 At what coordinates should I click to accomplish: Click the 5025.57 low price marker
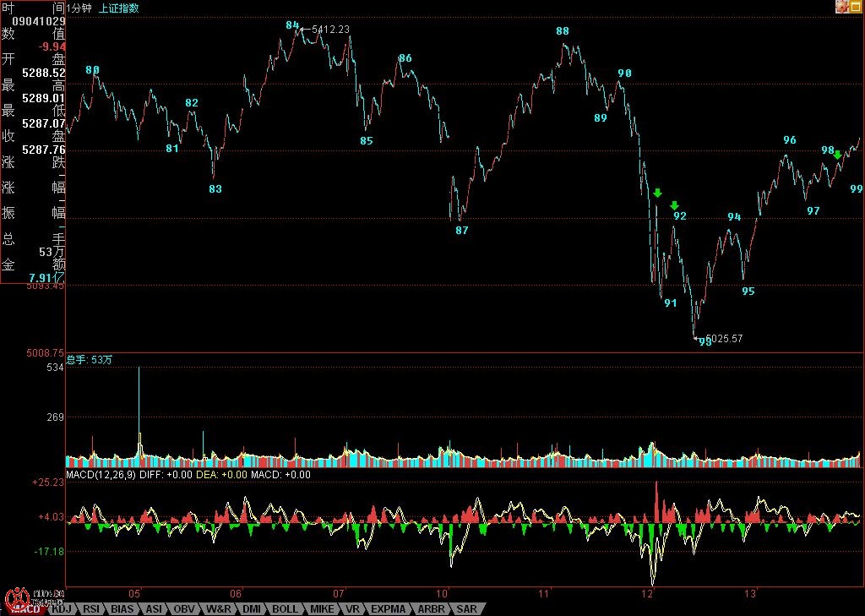[724, 339]
